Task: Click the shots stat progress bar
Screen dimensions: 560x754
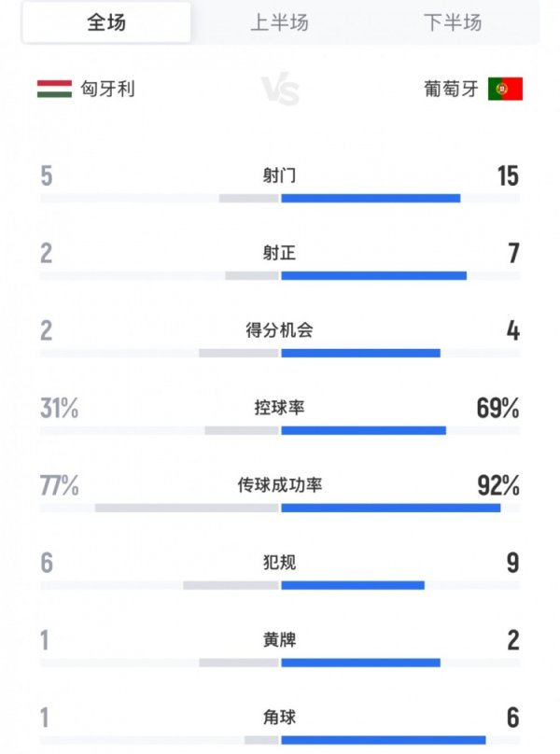Action: 280,199
